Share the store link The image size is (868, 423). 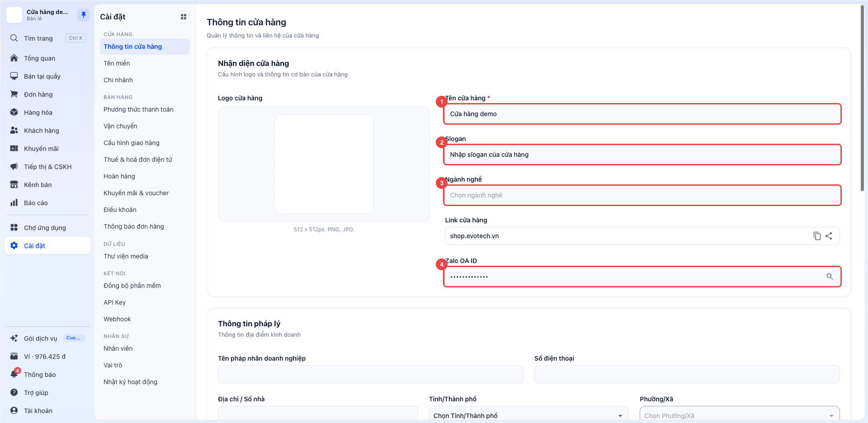(x=829, y=236)
